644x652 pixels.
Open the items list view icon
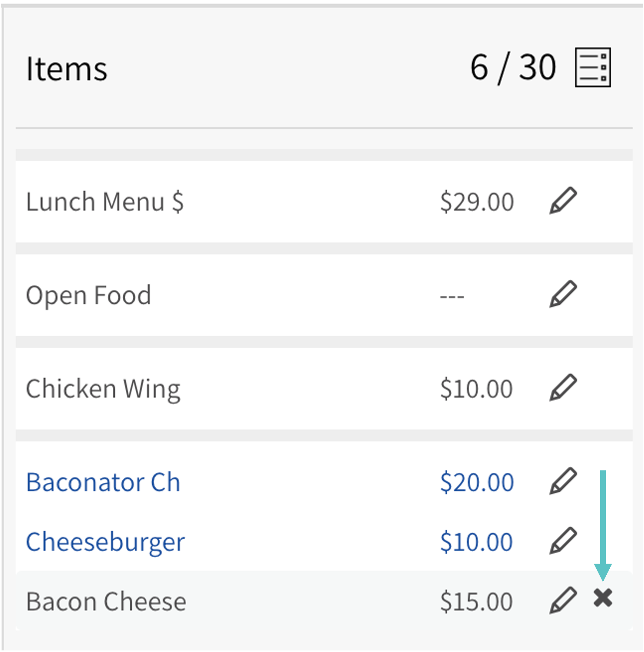coord(592,68)
